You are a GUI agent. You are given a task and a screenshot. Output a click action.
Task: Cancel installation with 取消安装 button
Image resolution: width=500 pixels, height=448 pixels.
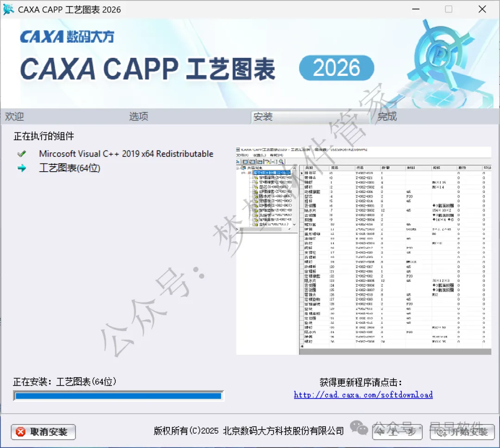tap(44, 432)
